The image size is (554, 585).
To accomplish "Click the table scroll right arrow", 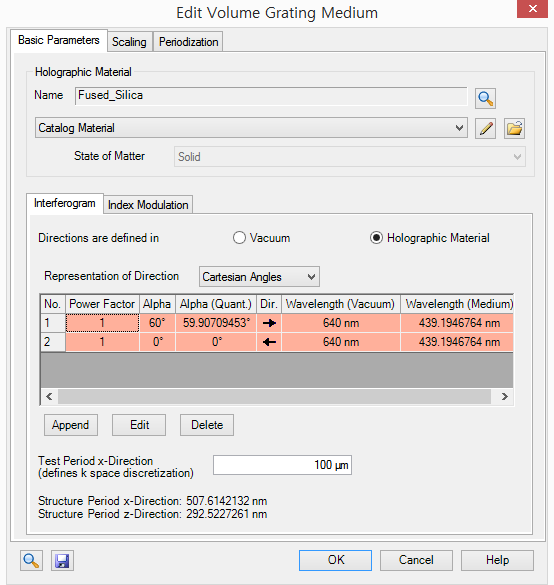I will click(505, 396).
